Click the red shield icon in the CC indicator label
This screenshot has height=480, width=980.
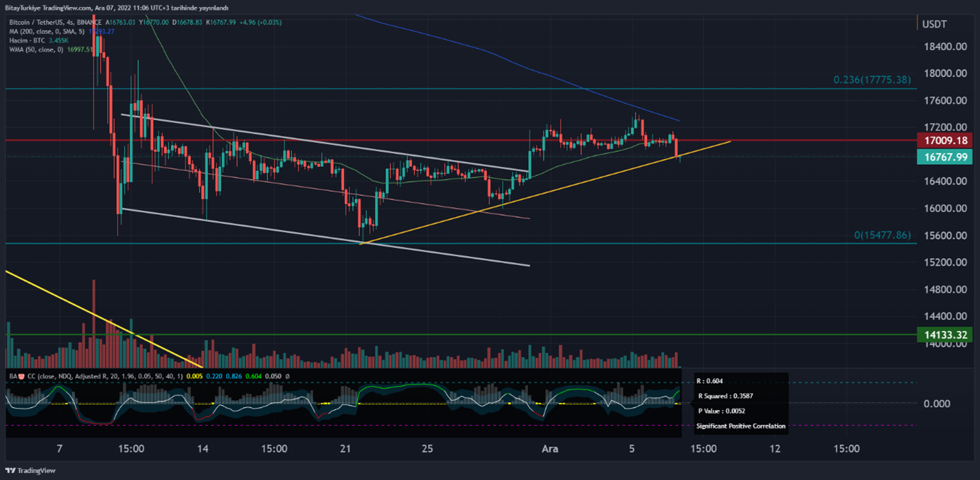point(22,376)
